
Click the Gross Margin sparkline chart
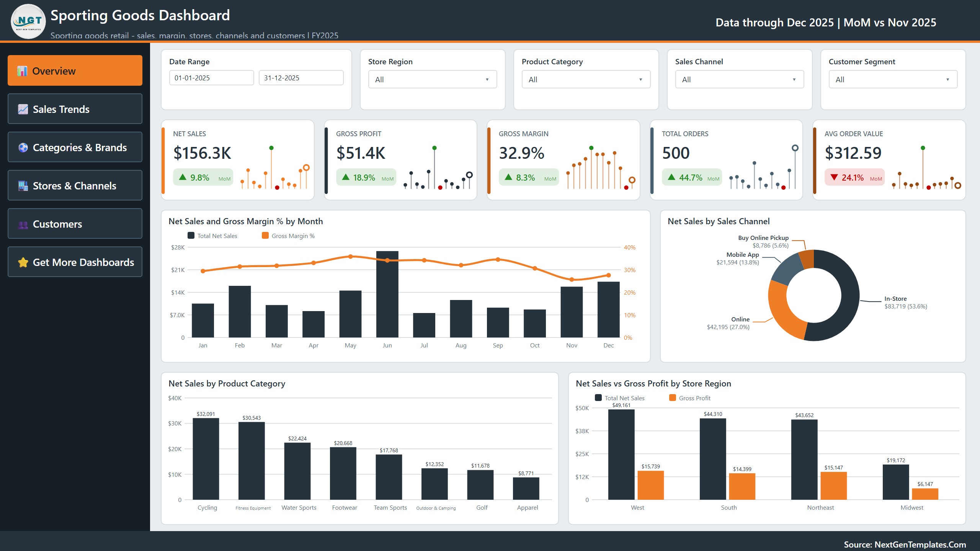pos(600,168)
